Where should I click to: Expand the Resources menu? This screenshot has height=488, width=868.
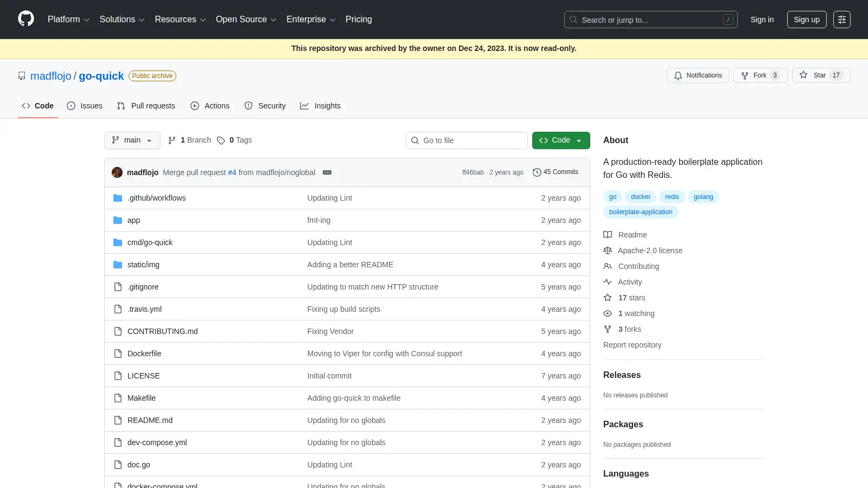tap(180, 20)
